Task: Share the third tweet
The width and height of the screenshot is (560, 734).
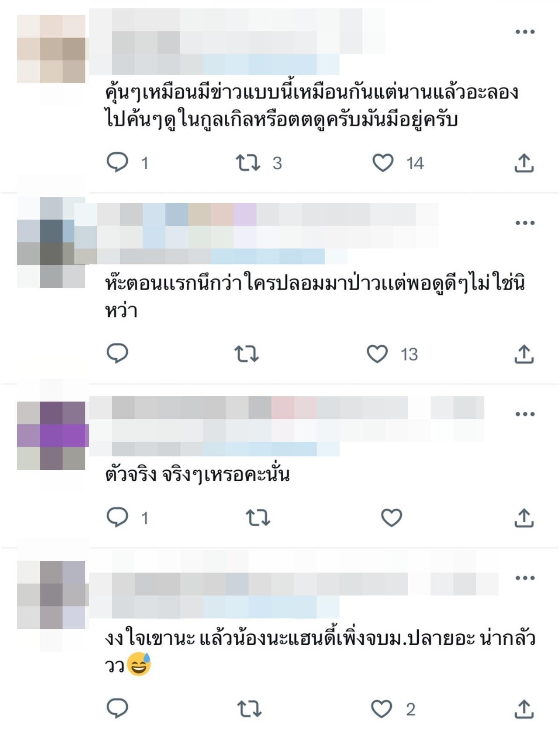Action: pyautogui.click(x=524, y=518)
